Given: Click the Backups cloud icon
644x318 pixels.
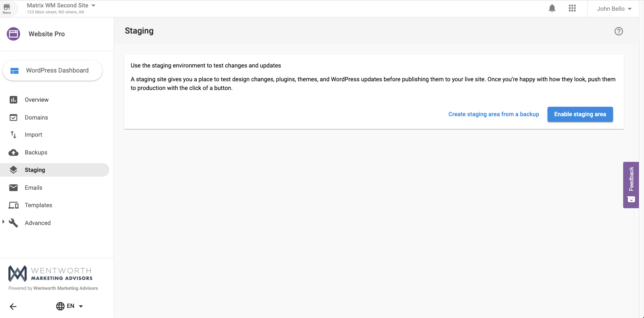Looking at the screenshot, I should coord(13,152).
